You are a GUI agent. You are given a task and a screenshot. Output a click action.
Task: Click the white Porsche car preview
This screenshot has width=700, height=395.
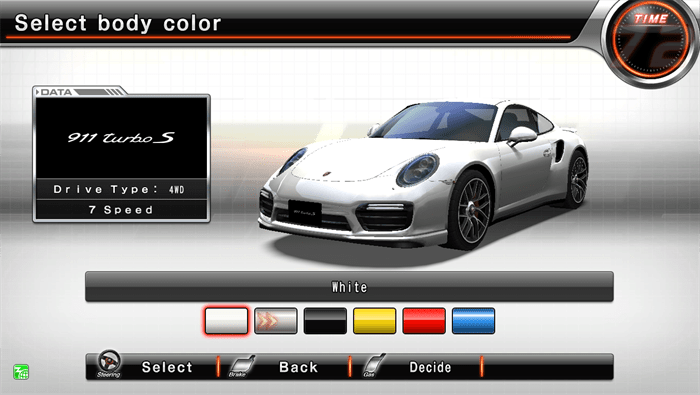tap(424, 175)
